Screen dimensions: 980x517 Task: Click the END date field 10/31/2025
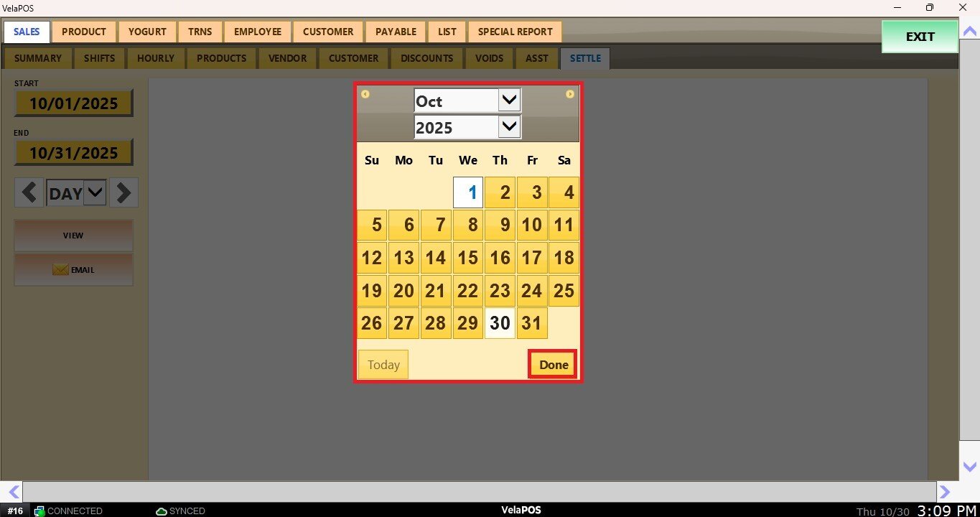point(73,153)
